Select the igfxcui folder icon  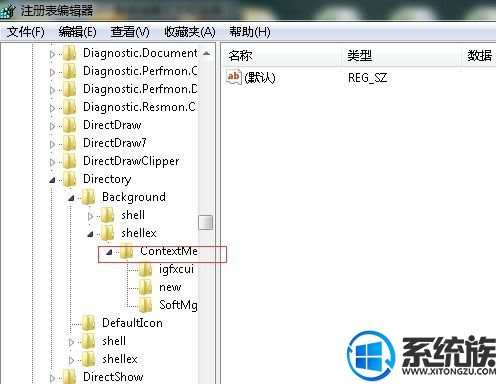click(146, 269)
